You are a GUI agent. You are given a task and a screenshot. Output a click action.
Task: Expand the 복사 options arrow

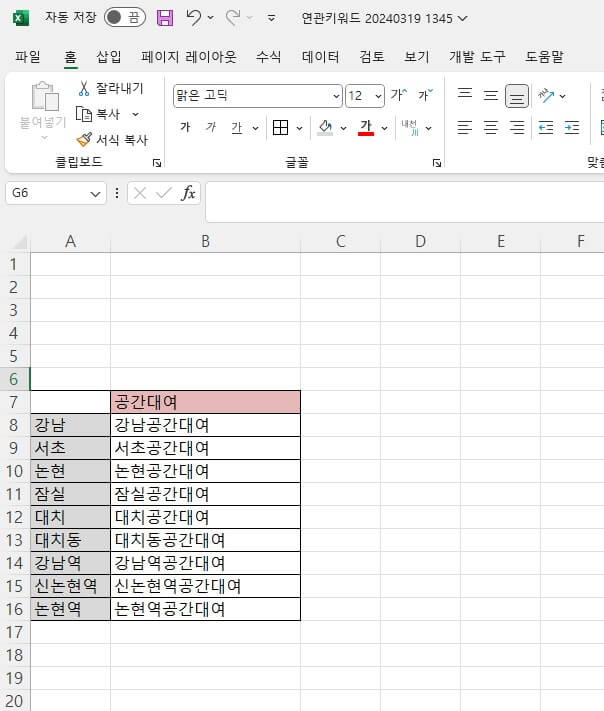(x=135, y=114)
